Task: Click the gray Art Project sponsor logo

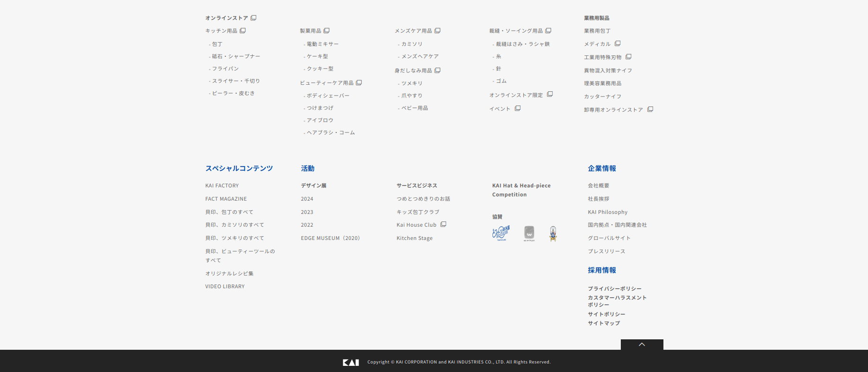Action: coord(529,233)
